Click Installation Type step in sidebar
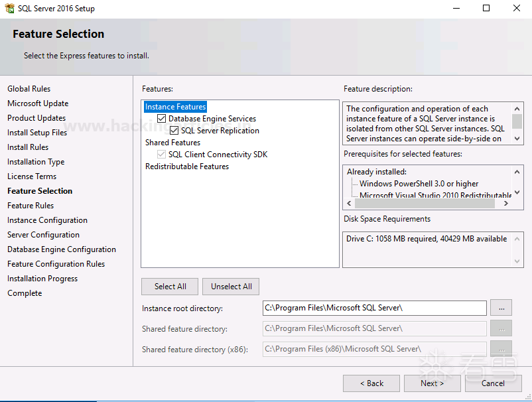This screenshot has width=532, height=402. 36,162
